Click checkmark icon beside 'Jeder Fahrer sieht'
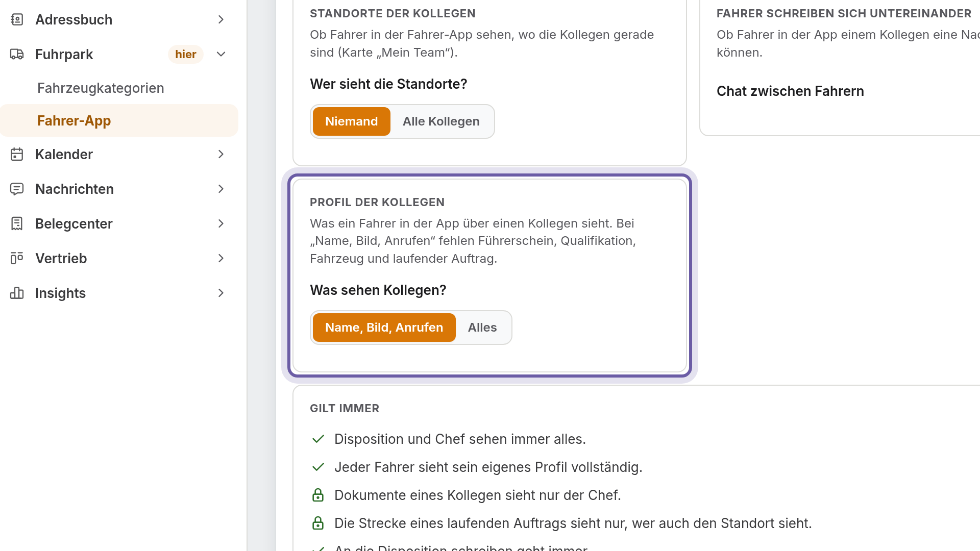 318,467
